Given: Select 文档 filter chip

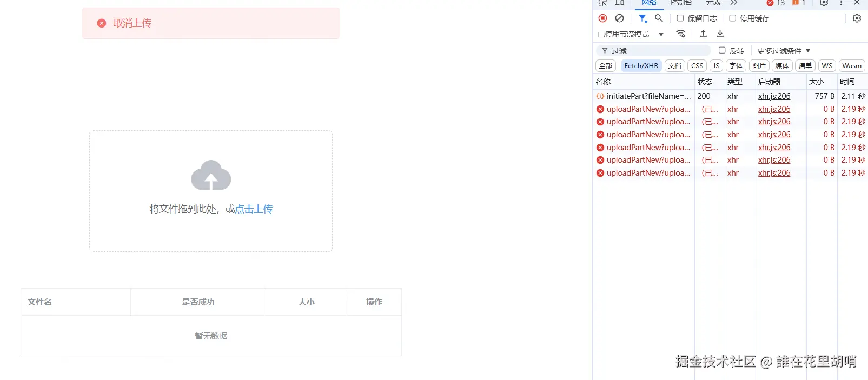Looking at the screenshot, I should [x=674, y=66].
